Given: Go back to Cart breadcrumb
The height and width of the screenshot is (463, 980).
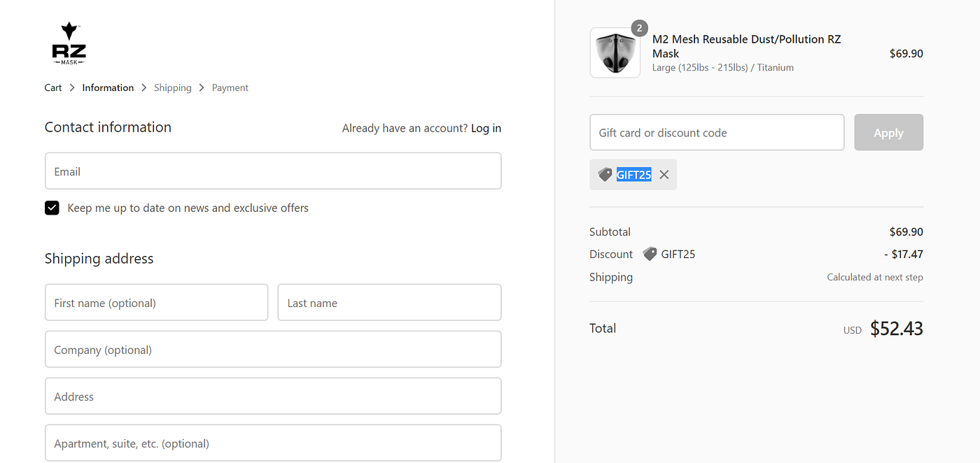Looking at the screenshot, I should pyautogui.click(x=53, y=87).
